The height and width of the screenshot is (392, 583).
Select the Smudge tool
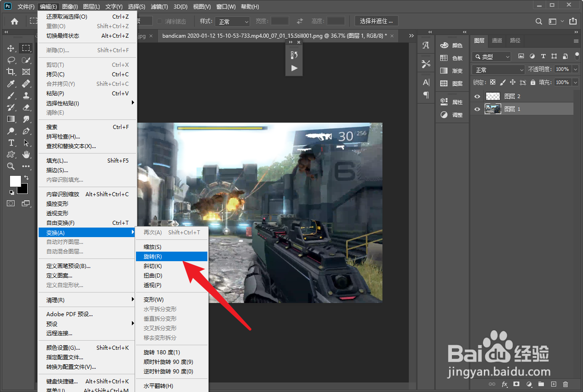pyautogui.click(x=26, y=119)
